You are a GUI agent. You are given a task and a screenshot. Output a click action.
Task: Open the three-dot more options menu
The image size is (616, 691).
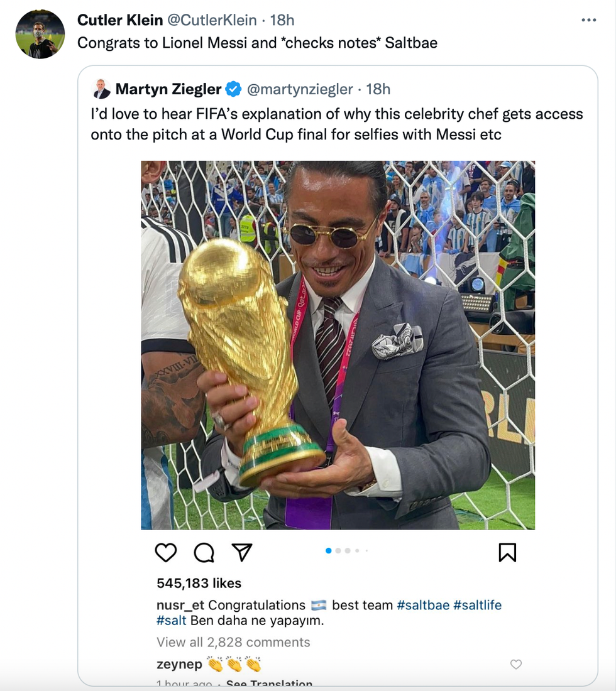588,20
